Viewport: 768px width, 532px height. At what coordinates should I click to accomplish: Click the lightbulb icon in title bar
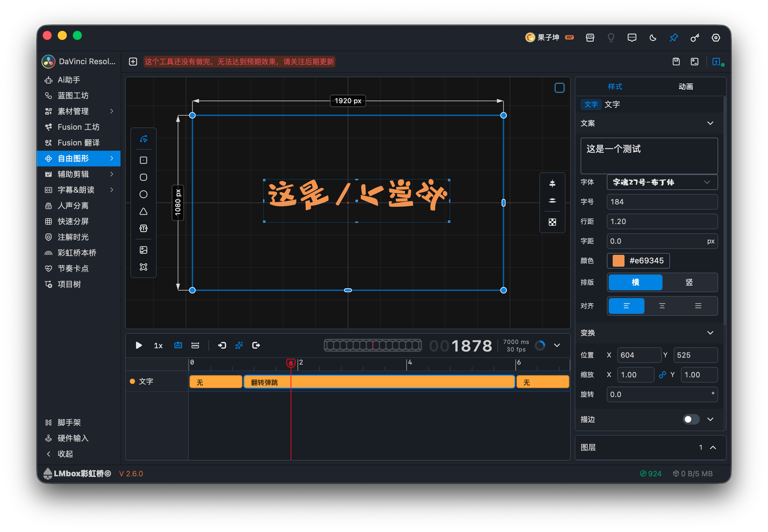(611, 37)
